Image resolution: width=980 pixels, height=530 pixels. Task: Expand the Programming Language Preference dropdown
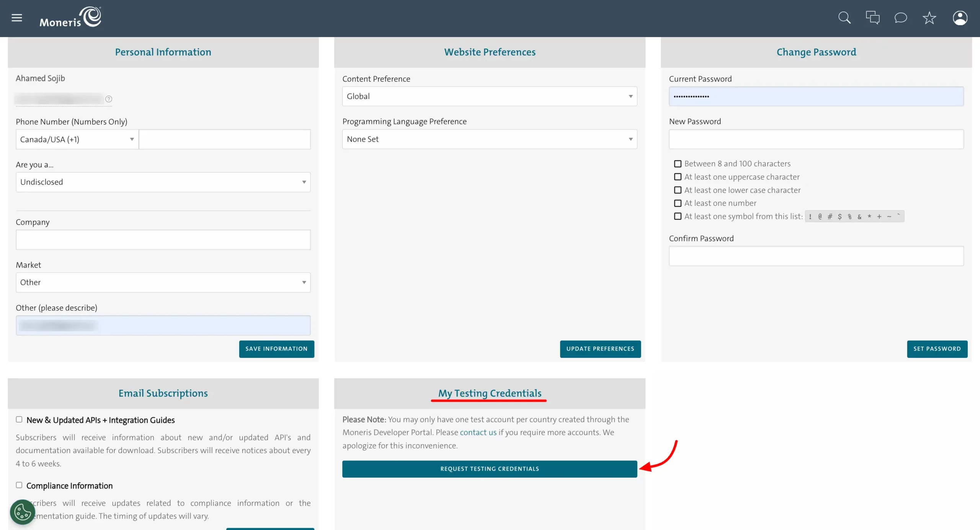tap(489, 139)
